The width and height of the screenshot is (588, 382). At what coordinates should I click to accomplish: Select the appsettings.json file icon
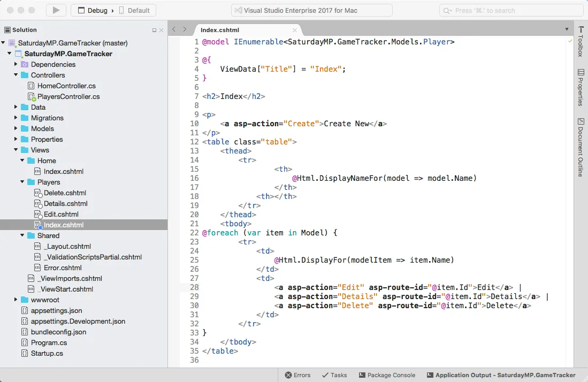25,310
